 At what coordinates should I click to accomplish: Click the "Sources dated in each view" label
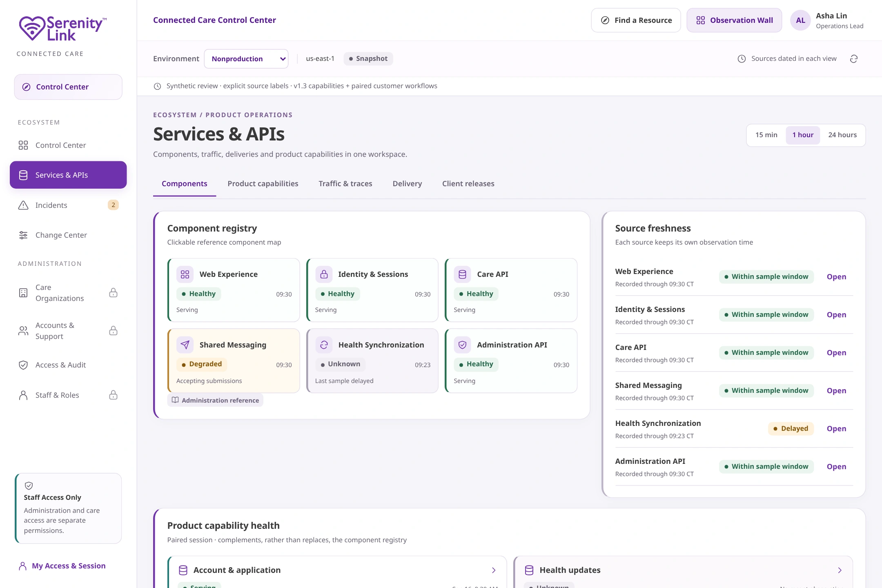pos(794,59)
